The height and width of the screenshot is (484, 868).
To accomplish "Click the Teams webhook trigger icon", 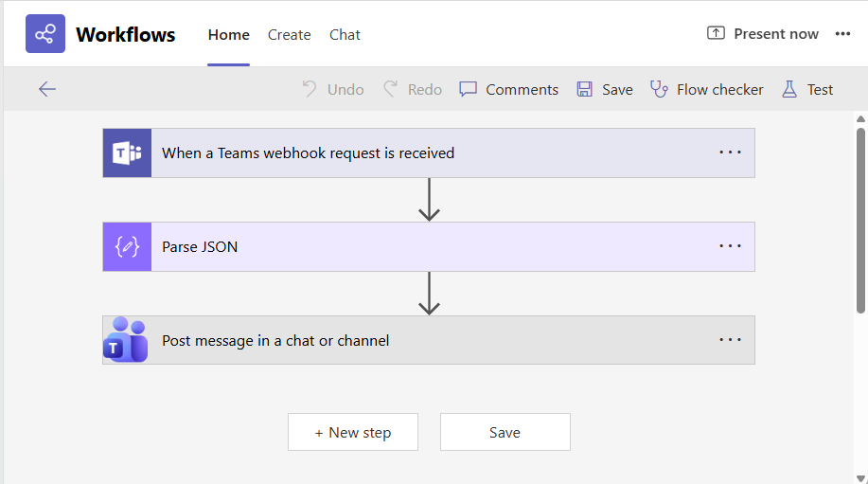I will (x=127, y=153).
